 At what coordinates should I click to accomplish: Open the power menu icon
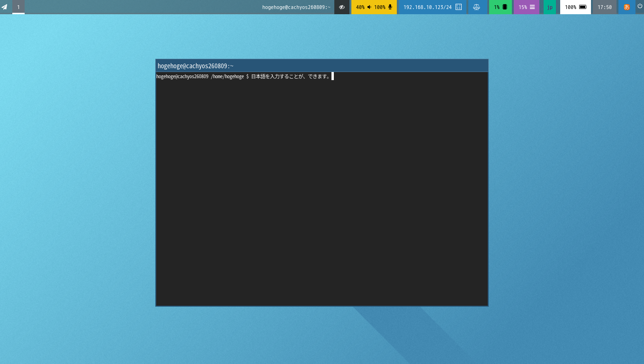point(640,6)
